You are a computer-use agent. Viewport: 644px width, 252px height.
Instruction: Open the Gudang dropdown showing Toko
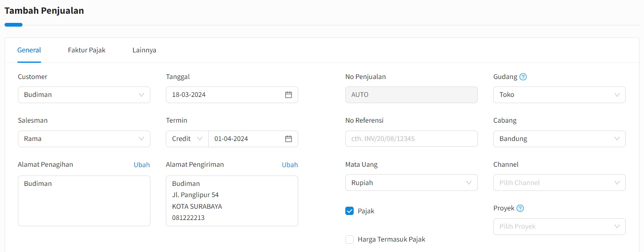[559, 95]
